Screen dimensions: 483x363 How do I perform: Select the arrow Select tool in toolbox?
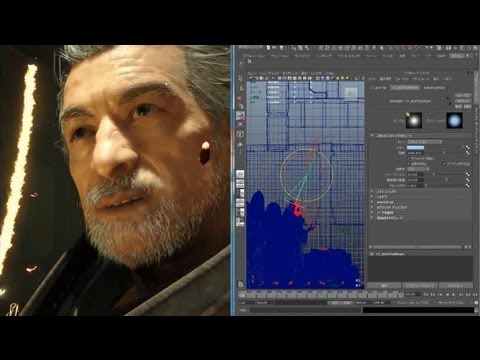point(241,78)
